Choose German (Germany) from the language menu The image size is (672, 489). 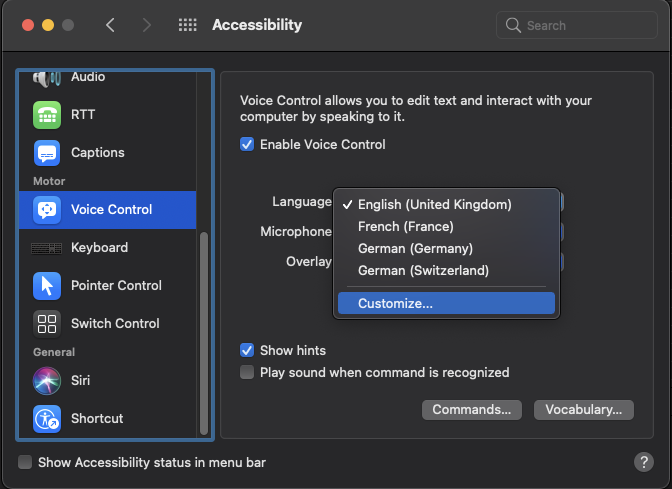coord(446,249)
